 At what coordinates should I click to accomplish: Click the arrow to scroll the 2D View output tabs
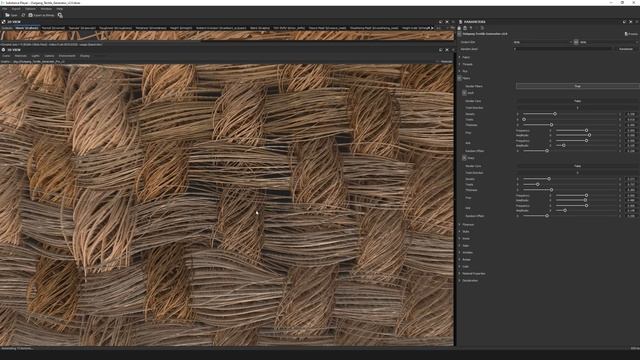[432, 28]
